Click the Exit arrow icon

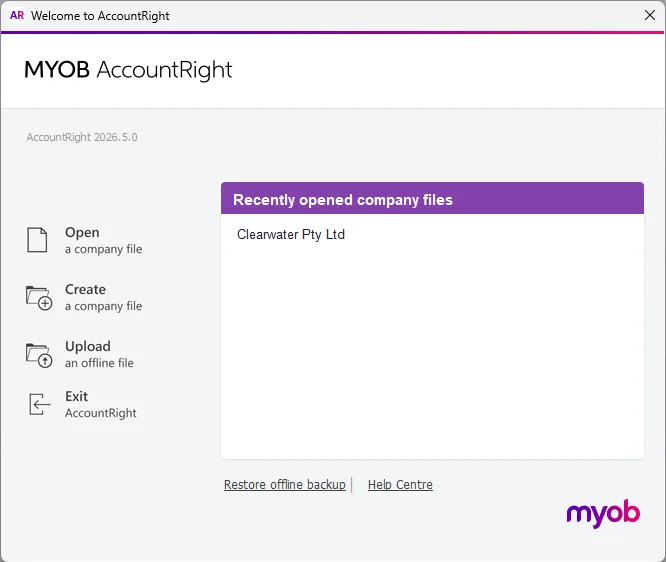[40, 404]
